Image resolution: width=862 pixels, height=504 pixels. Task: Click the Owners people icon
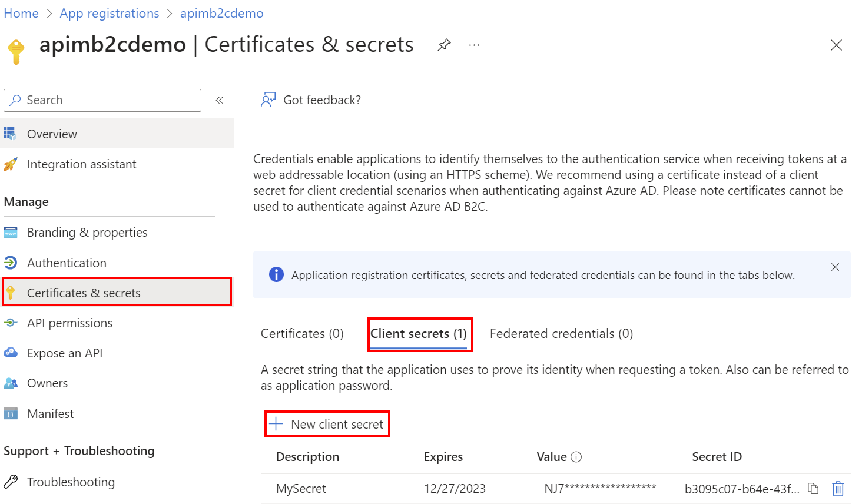point(10,383)
